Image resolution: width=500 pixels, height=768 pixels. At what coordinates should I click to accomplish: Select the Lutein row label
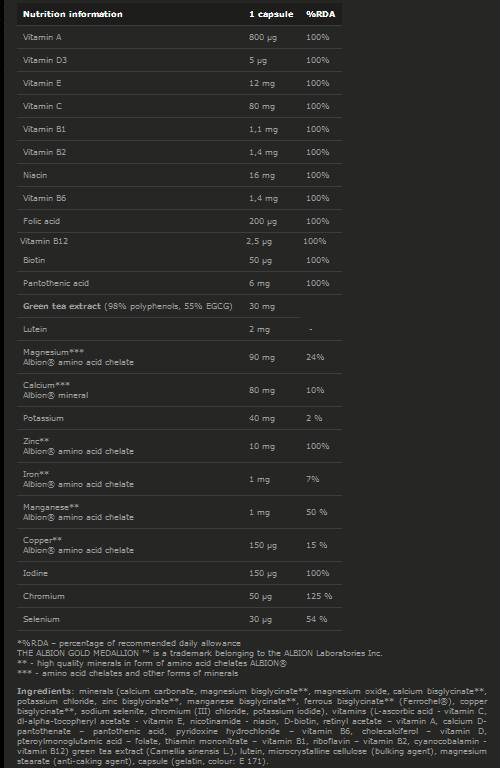(35, 330)
